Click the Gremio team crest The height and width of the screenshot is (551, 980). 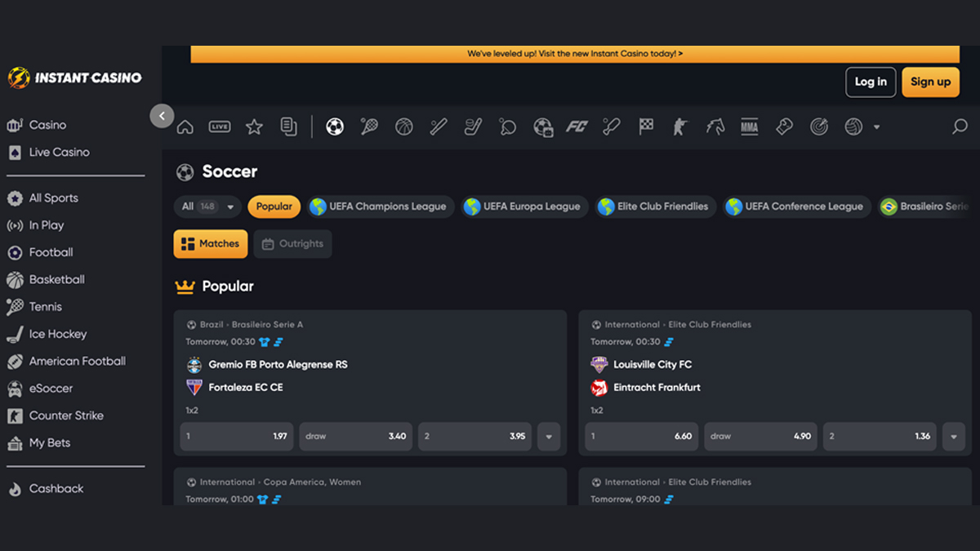coord(194,364)
